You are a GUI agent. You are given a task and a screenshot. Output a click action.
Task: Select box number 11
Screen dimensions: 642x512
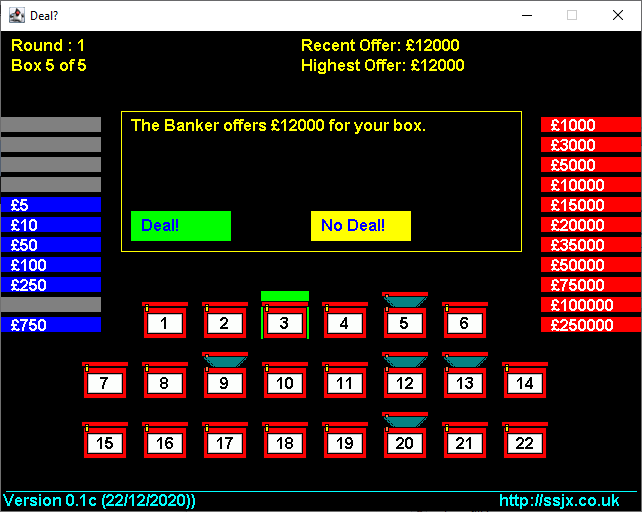tap(345, 380)
